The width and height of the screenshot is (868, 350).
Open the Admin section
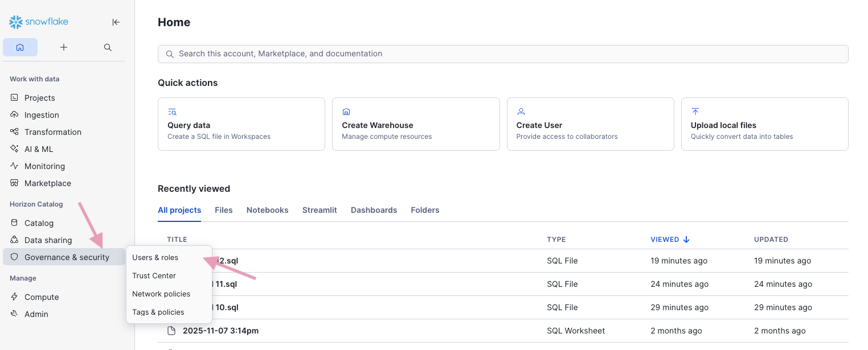(36, 314)
